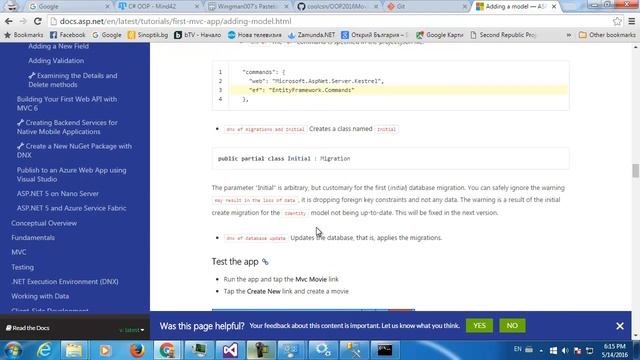Click the volume speaker tray icon

pyautogui.click(x=565, y=350)
